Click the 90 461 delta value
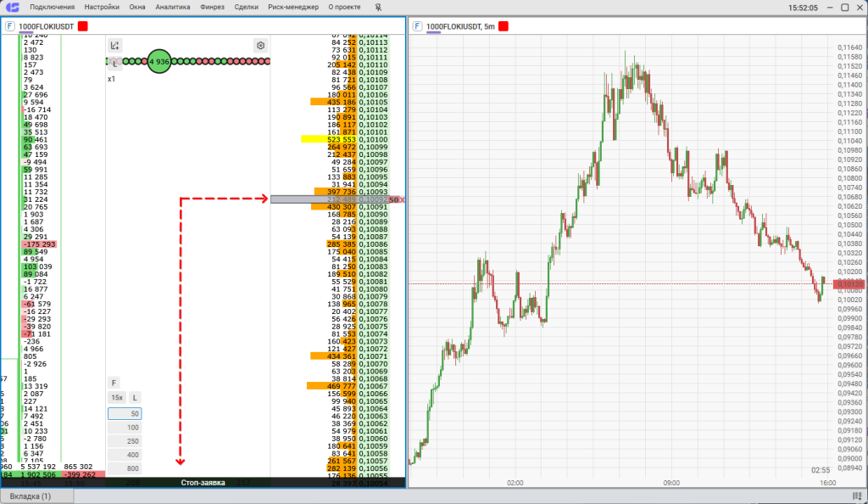This screenshot has width=868, height=504. (x=36, y=139)
